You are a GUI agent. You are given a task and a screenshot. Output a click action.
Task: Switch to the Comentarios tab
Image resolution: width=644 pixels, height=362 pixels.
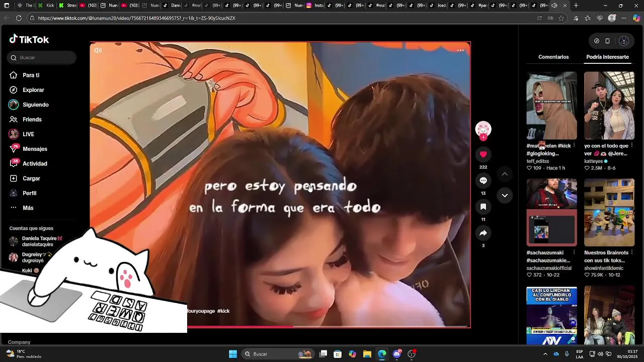coord(553,57)
